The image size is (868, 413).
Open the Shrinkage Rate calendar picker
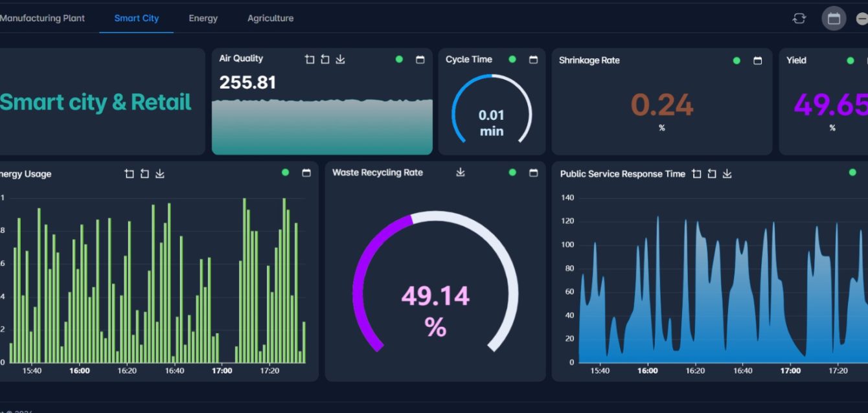coord(757,60)
